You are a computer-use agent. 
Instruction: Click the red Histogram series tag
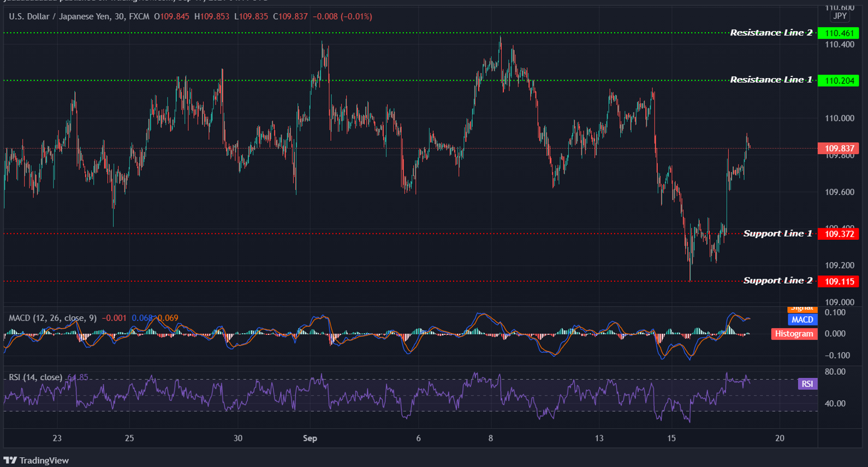[x=794, y=334]
